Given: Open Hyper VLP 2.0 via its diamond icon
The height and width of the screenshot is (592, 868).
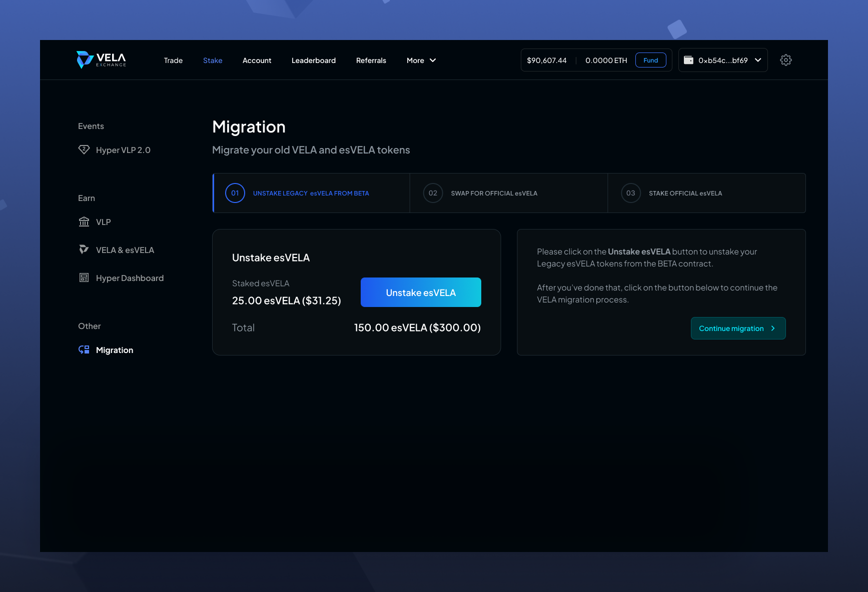Looking at the screenshot, I should (84, 149).
